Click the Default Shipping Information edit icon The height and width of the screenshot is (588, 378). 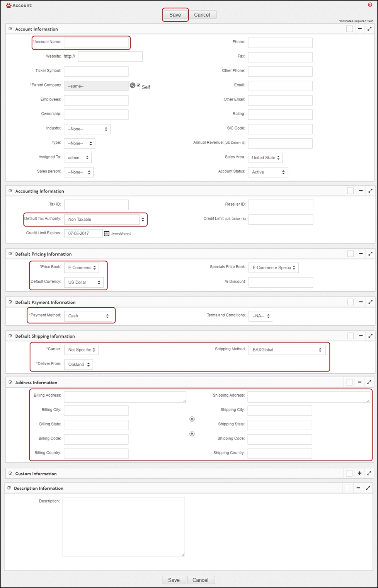coord(10,336)
